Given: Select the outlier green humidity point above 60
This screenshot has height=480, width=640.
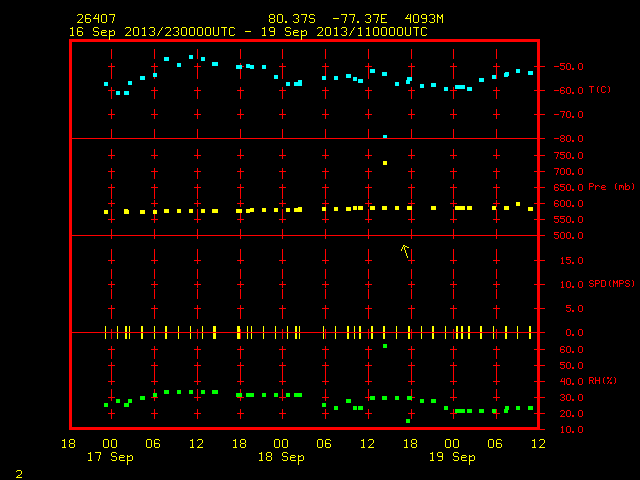Looking at the screenshot, I should tap(385, 346).
